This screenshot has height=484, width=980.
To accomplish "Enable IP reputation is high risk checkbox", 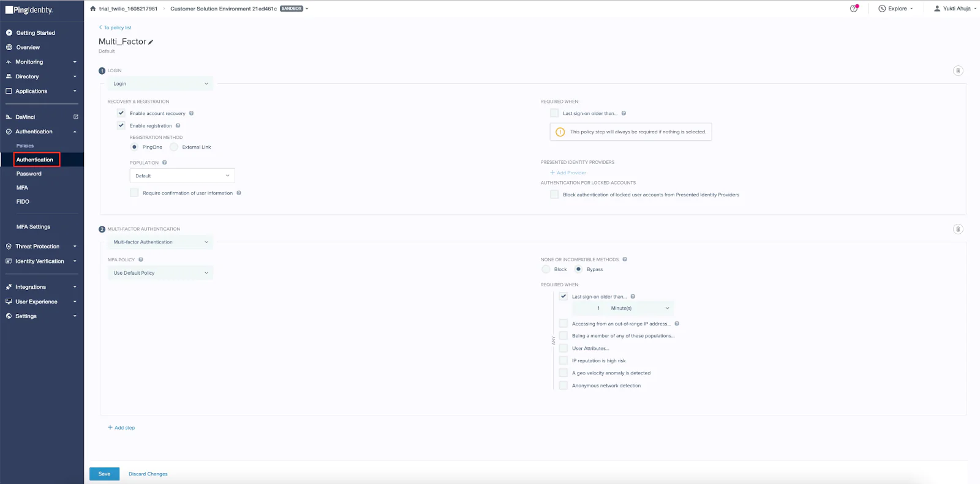I will tap(563, 360).
